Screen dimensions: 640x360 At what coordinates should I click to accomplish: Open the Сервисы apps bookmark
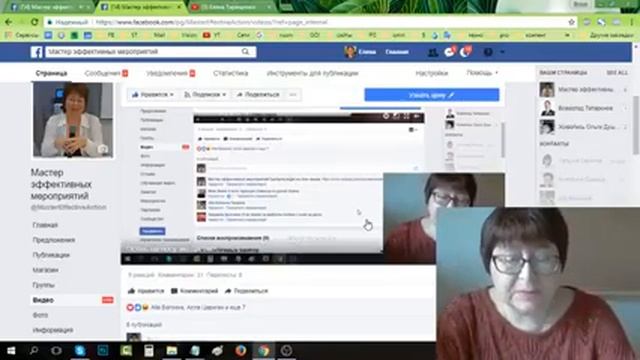click(x=22, y=36)
